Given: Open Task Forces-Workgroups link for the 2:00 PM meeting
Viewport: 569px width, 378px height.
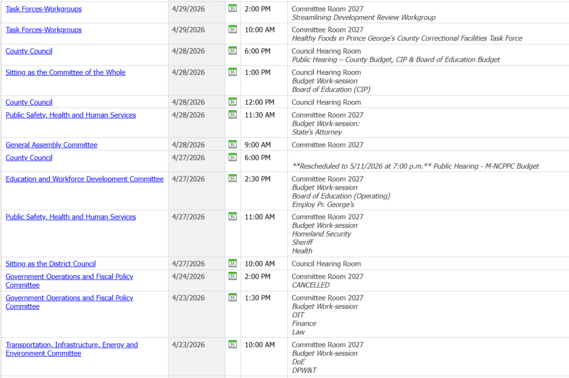Looking at the screenshot, I should click(x=44, y=9).
